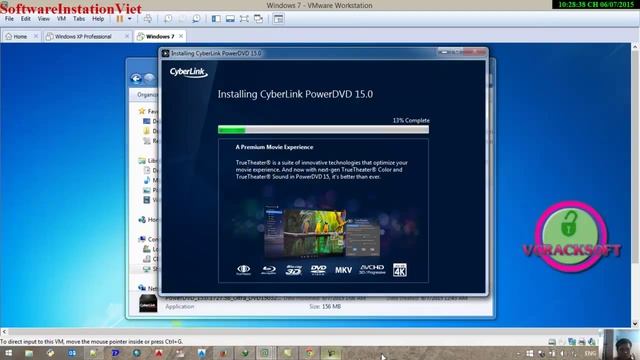The width and height of the screenshot is (640, 360).
Task: Click the first VMware device status icon
Action: point(552,342)
